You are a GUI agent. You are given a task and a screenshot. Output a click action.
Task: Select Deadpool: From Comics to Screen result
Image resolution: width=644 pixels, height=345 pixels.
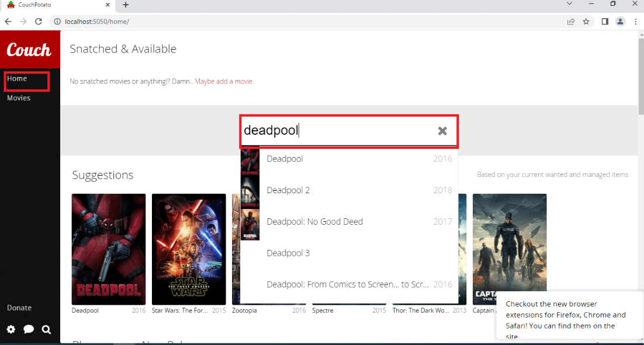point(349,285)
